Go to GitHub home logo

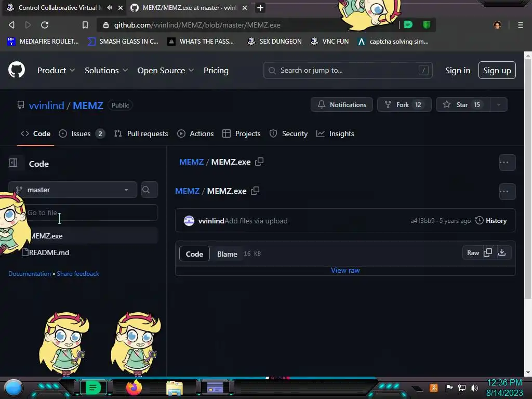[17, 70]
